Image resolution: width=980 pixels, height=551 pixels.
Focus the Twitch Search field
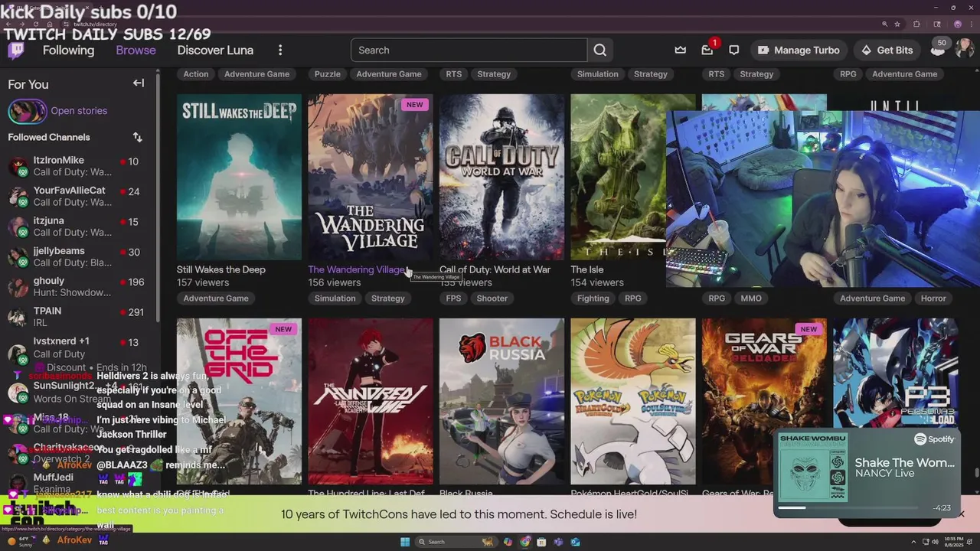point(469,50)
